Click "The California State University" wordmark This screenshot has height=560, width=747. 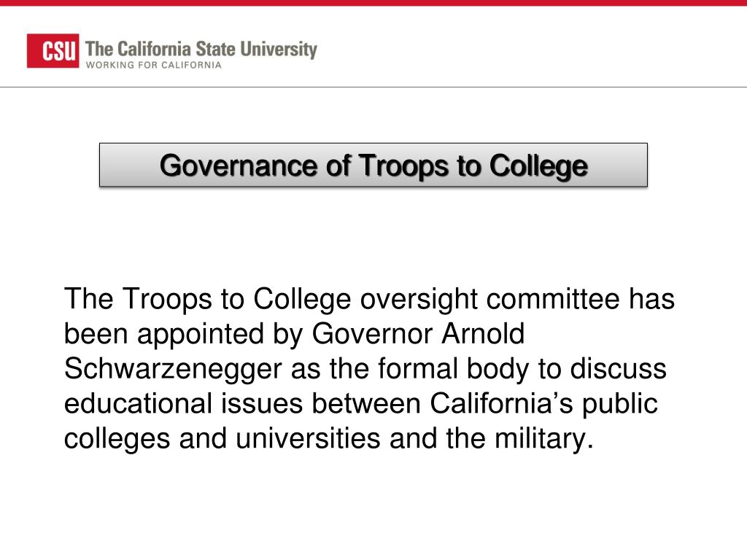[x=201, y=50]
